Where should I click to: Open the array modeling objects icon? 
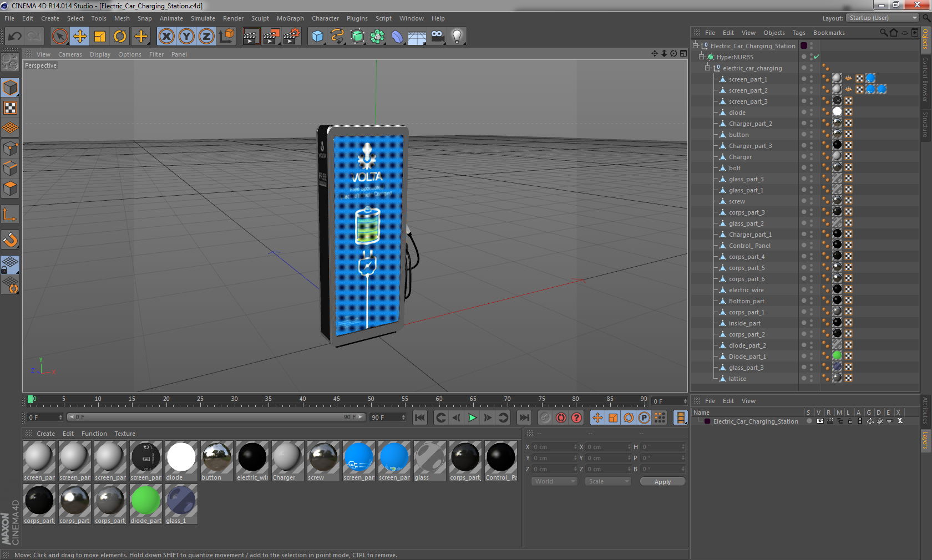[377, 37]
